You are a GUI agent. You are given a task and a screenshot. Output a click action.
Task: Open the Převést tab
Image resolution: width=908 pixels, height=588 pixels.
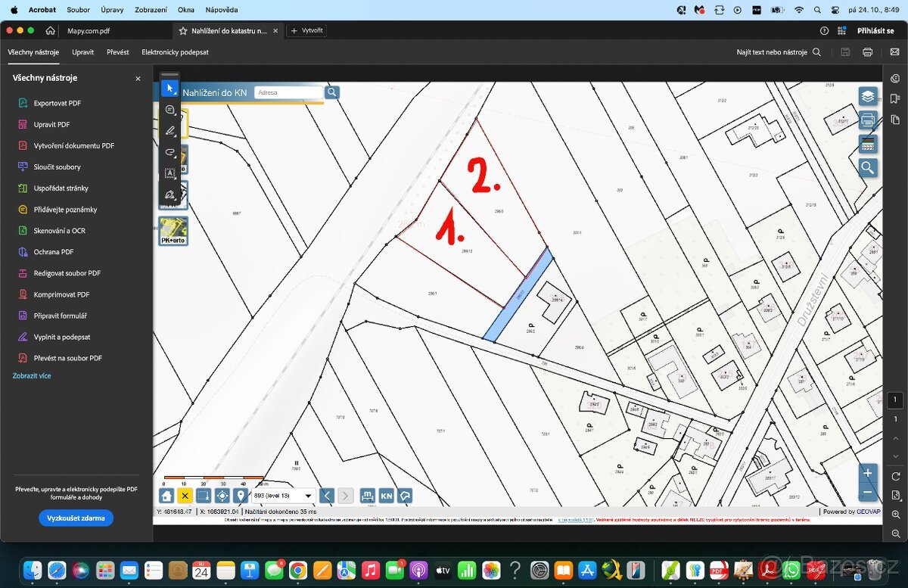point(117,52)
